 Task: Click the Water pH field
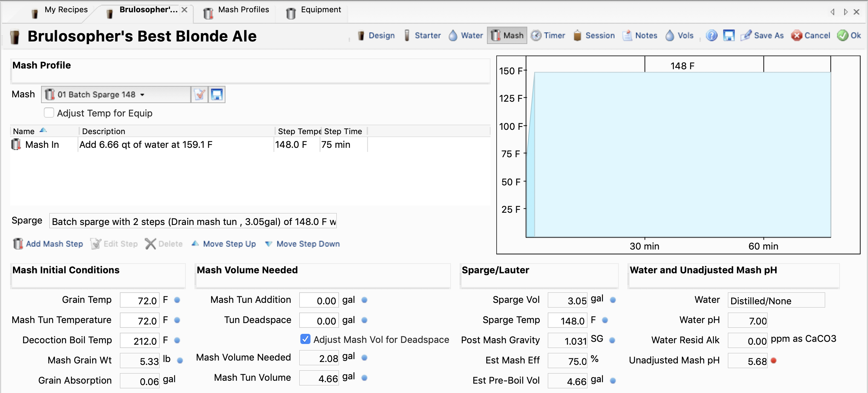pyautogui.click(x=748, y=321)
